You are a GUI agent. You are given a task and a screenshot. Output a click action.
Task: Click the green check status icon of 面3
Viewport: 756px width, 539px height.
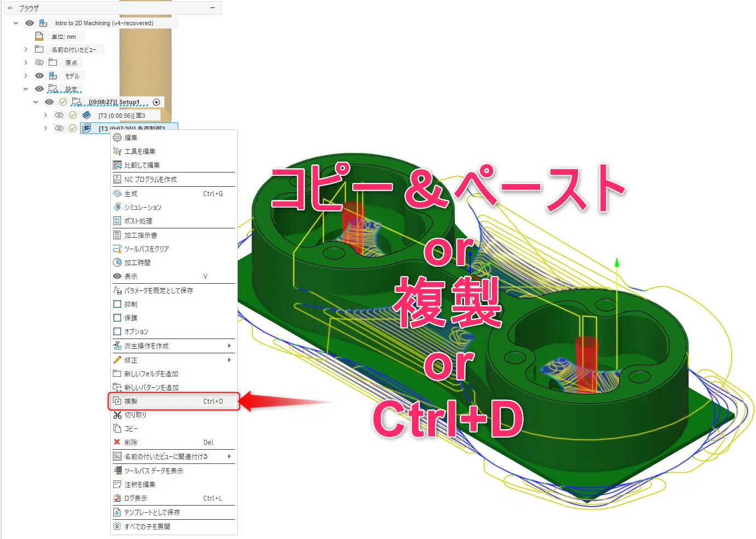tap(73, 115)
